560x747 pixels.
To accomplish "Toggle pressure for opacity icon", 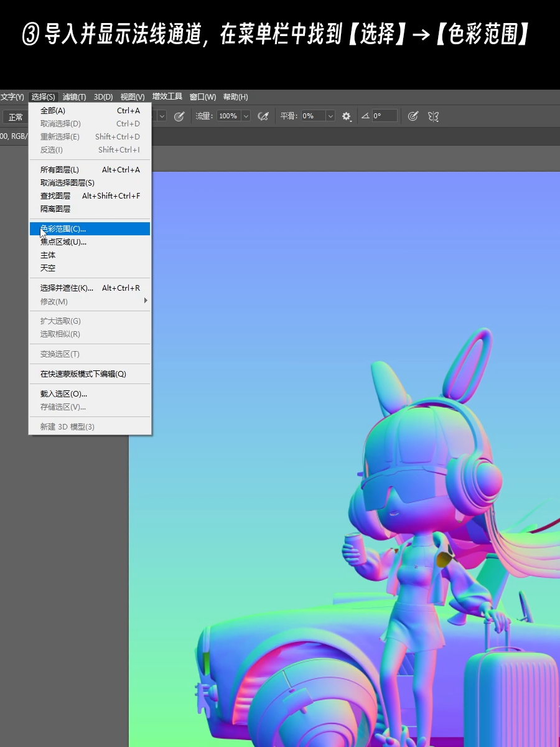I will pos(179,116).
